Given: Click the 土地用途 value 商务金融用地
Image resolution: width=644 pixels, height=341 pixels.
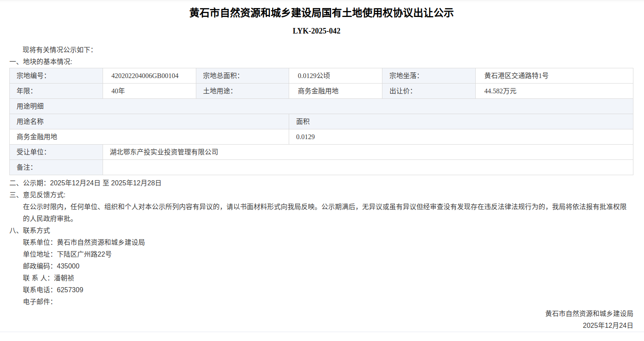Looking at the screenshot, I should 318,91.
